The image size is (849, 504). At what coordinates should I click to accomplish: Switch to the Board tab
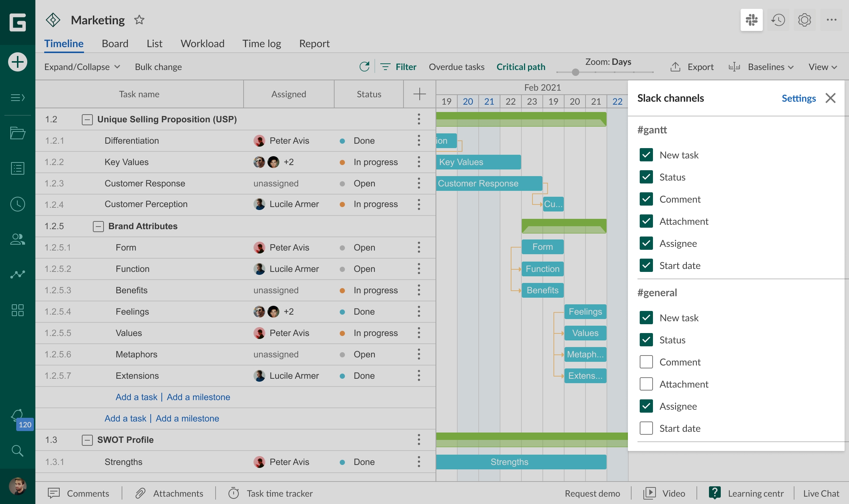115,43
